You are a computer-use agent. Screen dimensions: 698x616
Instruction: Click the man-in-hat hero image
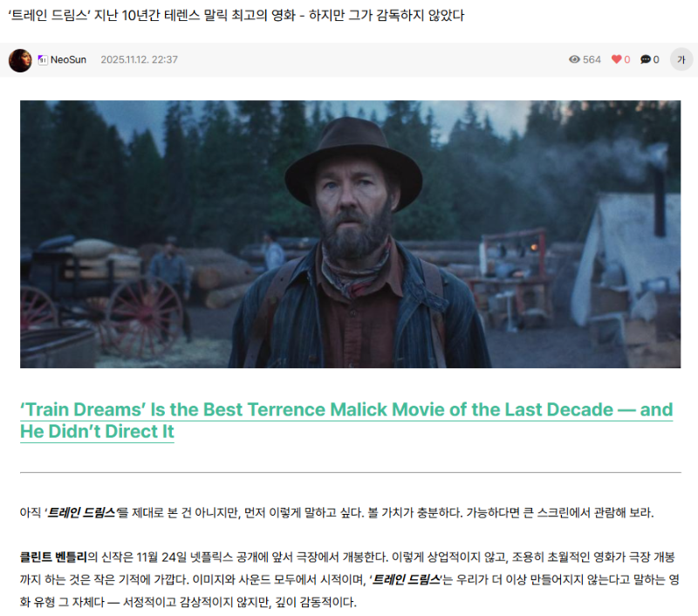[351, 234]
